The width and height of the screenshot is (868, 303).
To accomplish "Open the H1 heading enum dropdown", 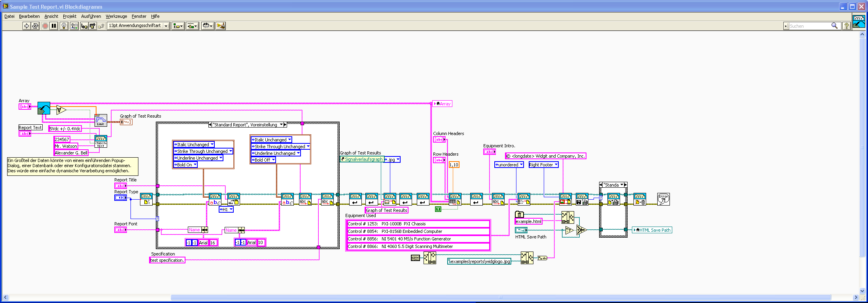I will pos(226,210).
